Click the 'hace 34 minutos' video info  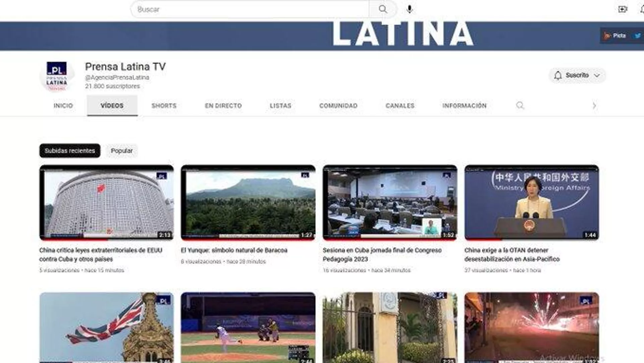click(391, 270)
